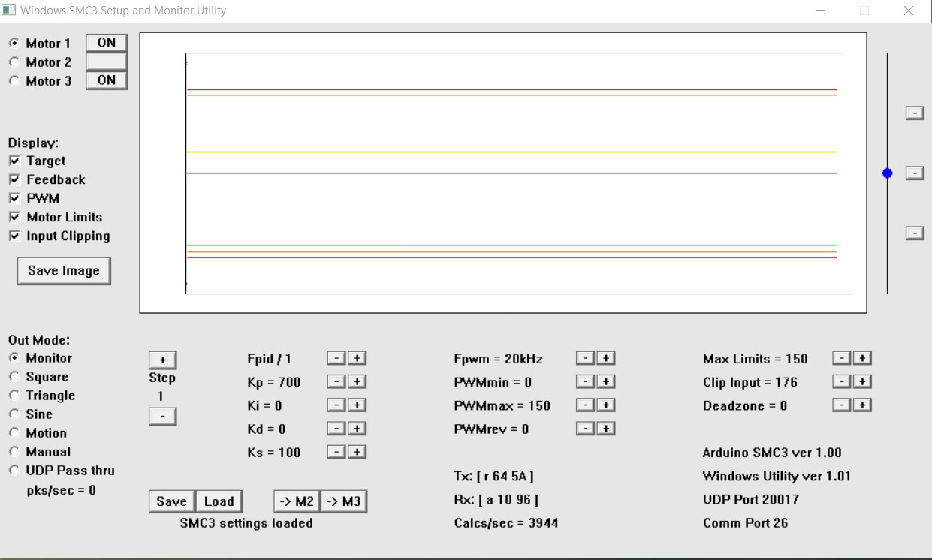
Task: Select the Motor 3 radio button
Action: pos(14,81)
